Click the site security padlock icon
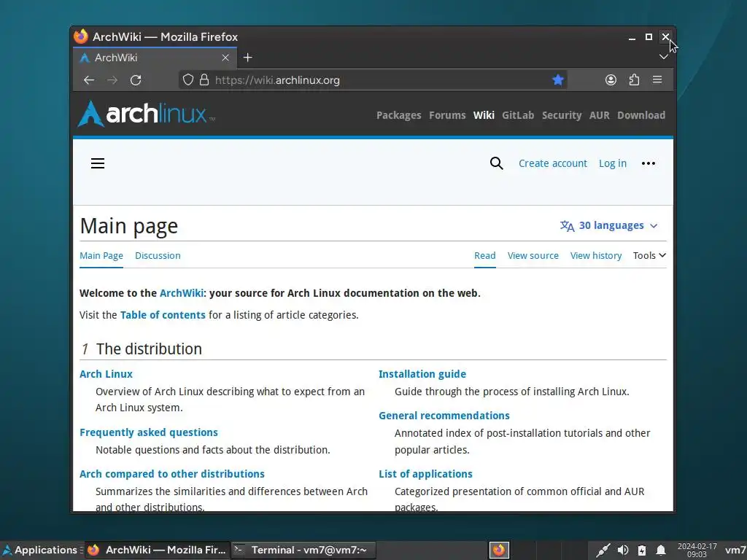 pyautogui.click(x=204, y=79)
